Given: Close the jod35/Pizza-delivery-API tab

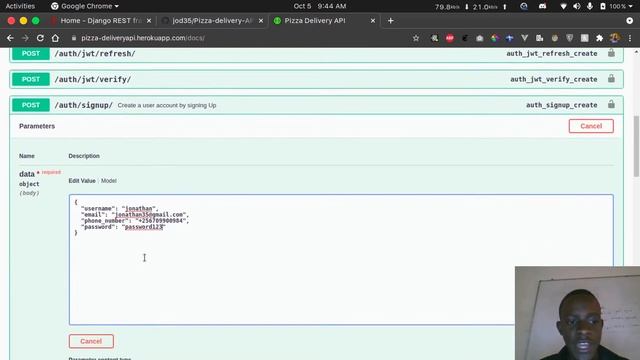Looking at the screenshot, I should (261, 20).
